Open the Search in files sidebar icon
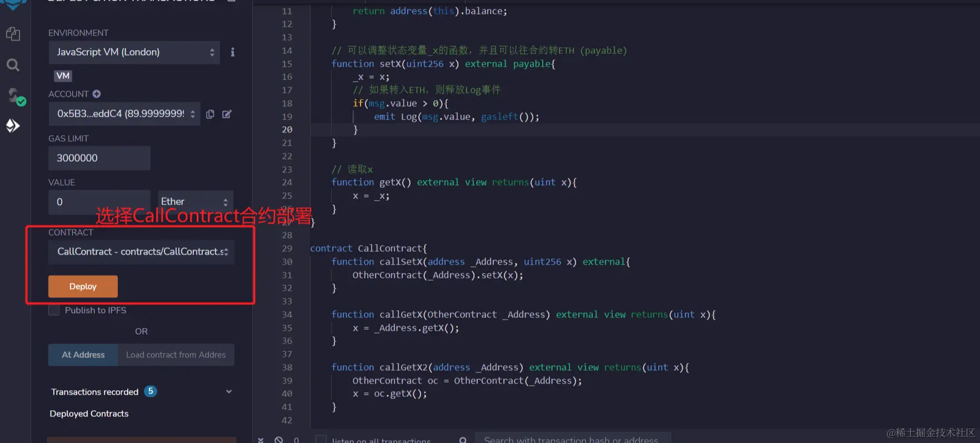This screenshot has height=443, width=980. click(x=13, y=65)
